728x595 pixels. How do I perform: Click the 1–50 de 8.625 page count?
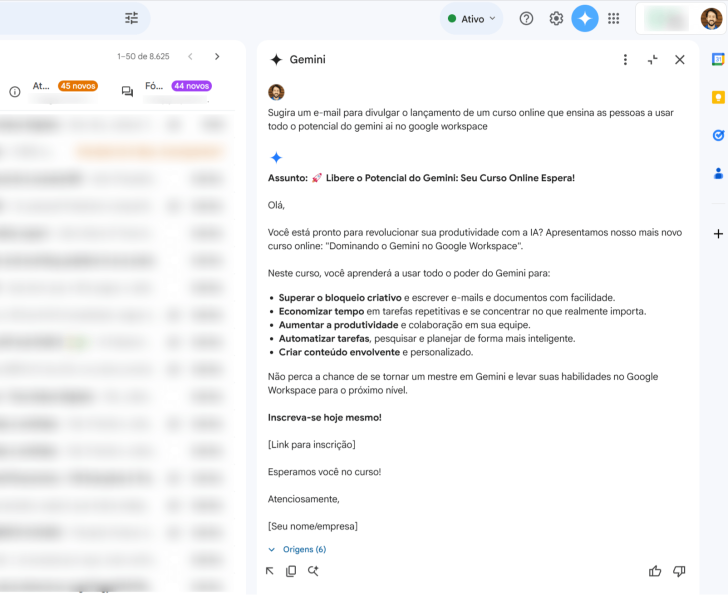coord(143,57)
